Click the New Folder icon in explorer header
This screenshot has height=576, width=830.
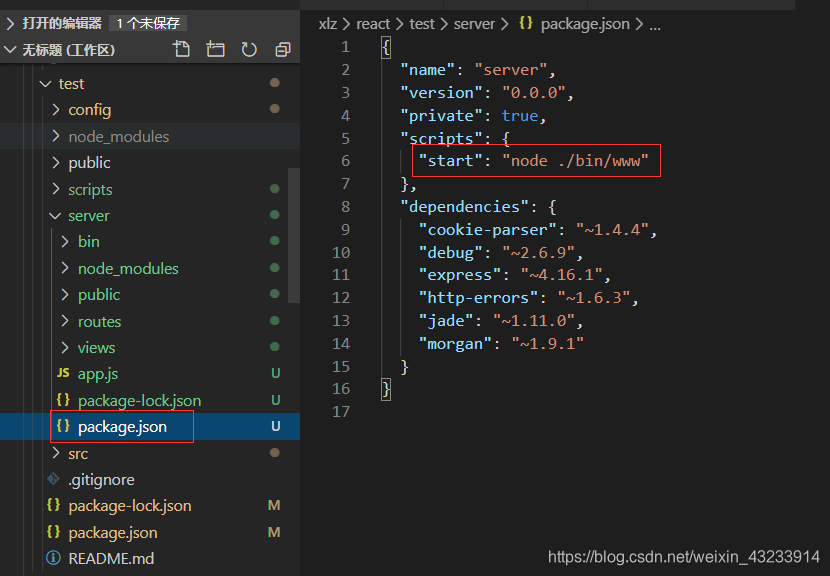point(215,49)
